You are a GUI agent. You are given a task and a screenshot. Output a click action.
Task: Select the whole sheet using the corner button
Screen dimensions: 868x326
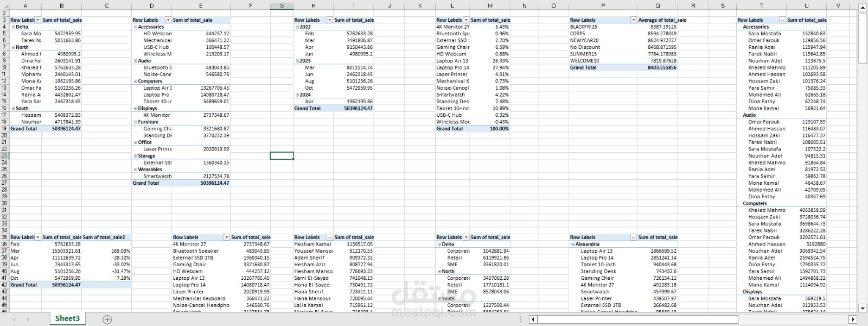coord(4,5)
